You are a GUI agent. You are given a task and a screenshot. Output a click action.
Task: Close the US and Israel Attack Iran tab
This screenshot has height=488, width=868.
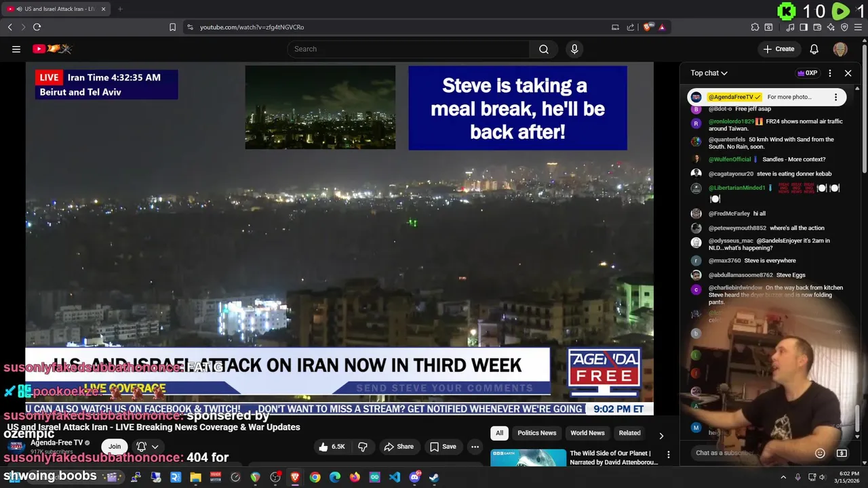coord(104,9)
